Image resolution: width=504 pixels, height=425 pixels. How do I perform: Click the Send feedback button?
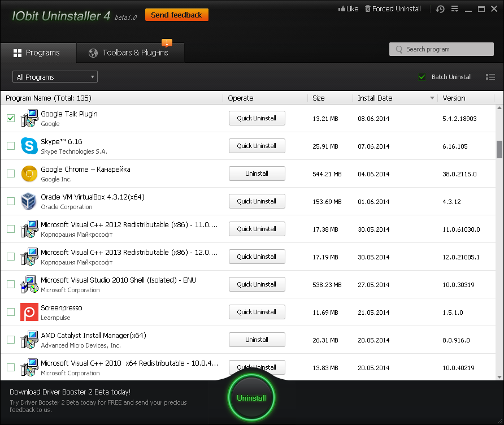[176, 15]
